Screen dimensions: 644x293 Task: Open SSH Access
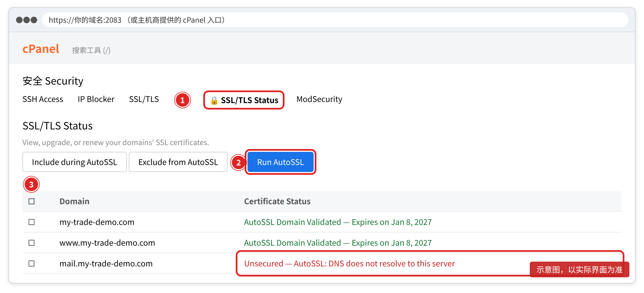(x=43, y=99)
